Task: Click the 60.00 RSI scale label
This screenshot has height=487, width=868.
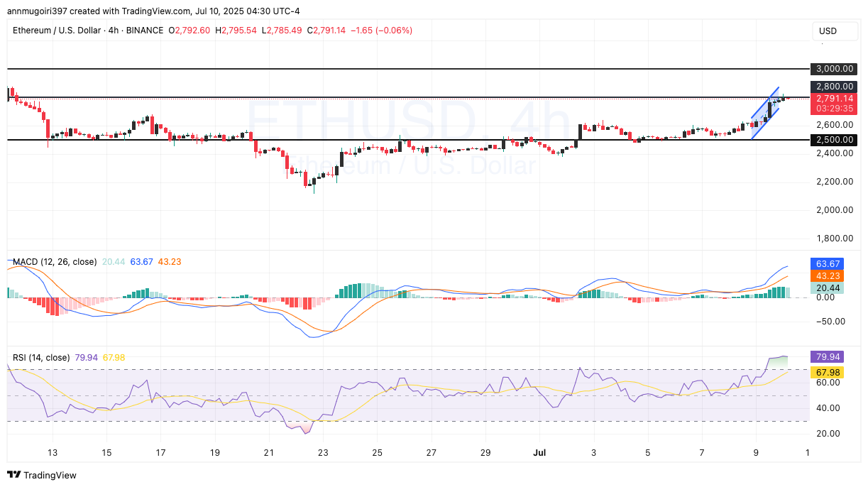Action: (827, 383)
